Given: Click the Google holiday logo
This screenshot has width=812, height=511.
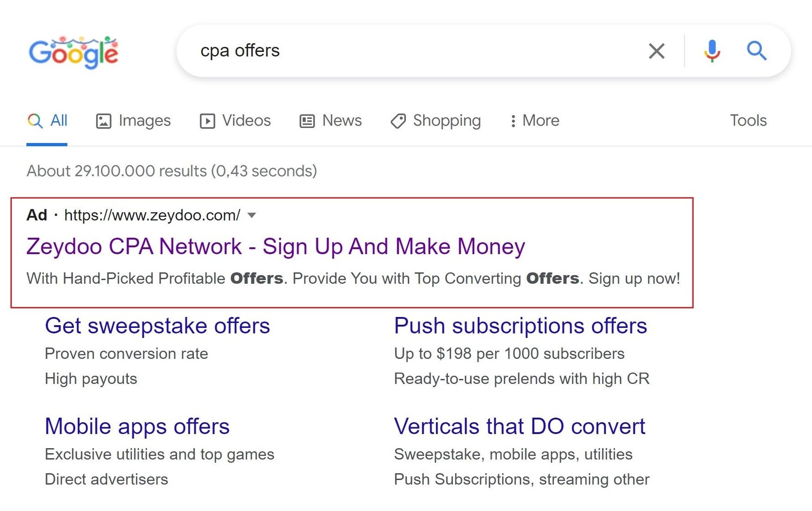Looking at the screenshot, I should pos(73,52).
